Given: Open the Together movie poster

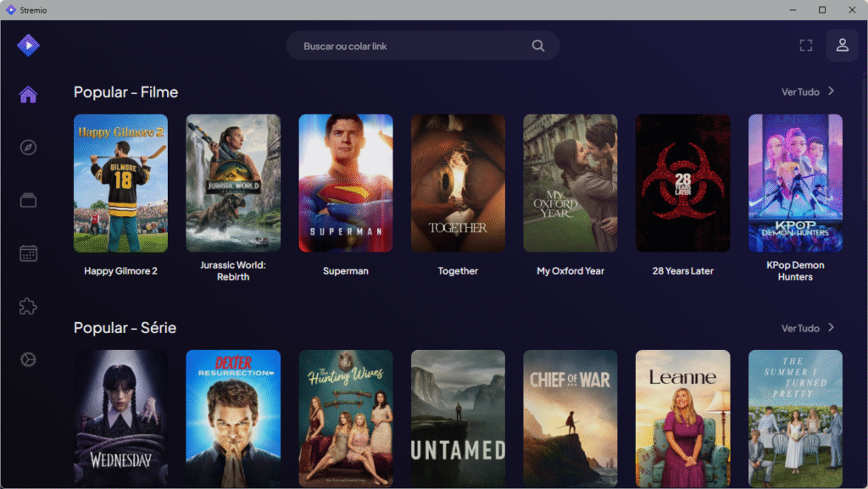Looking at the screenshot, I should point(458,183).
